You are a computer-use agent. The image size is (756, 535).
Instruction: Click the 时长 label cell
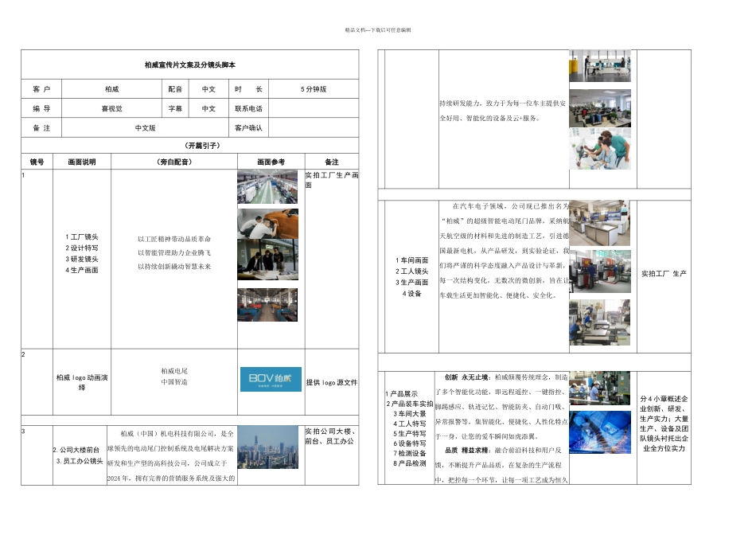point(248,89)
